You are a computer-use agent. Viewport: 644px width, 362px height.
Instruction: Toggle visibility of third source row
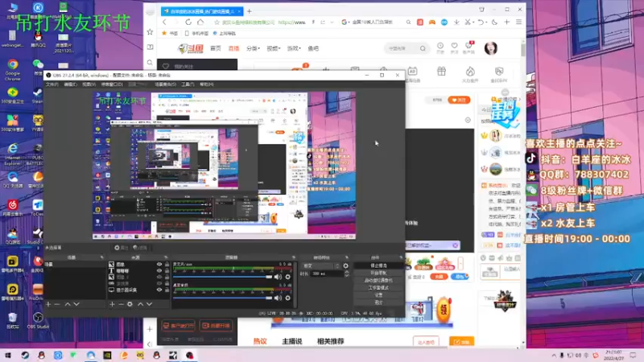pos(159,277)
